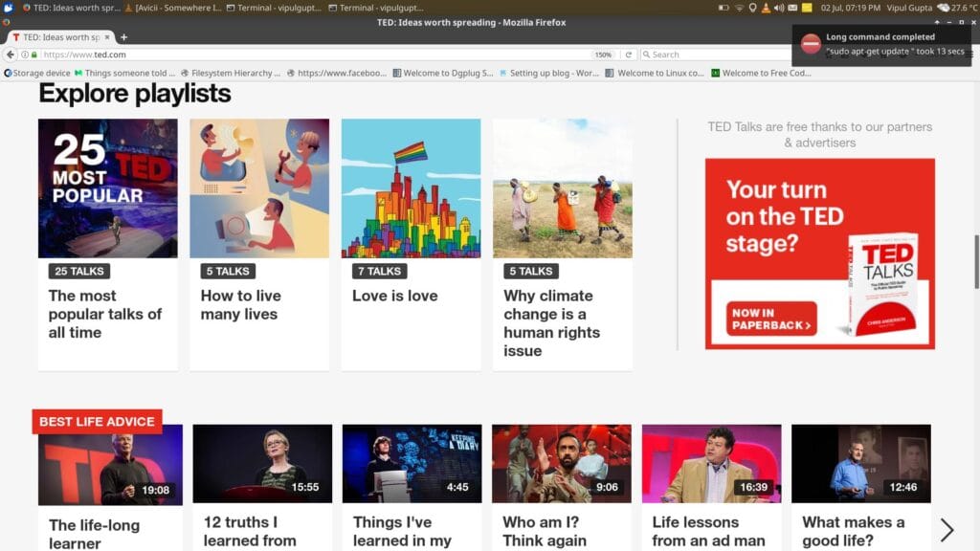Click What makes a good life? title
The image size is (980, 551).
[853, 531]
